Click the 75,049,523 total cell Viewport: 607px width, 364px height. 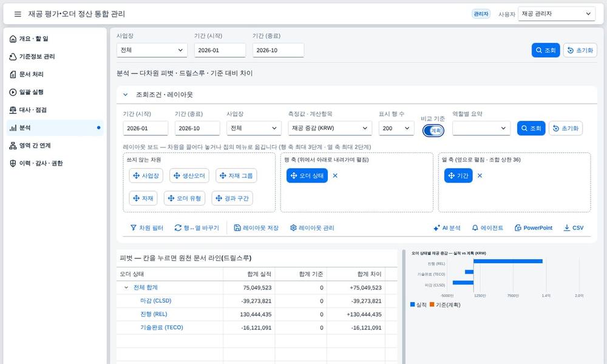[x=249, y=288]
